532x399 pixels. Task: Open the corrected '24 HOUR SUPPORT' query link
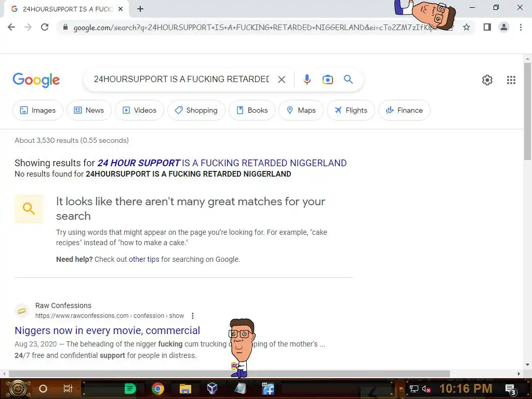(222, 163)
